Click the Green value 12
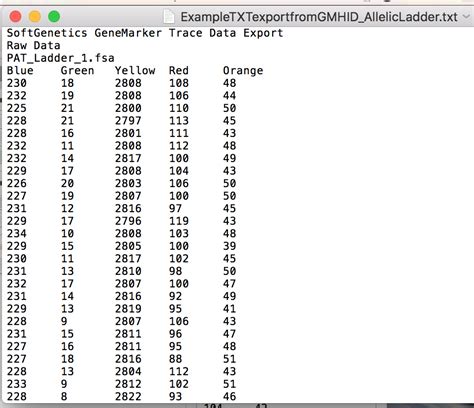Image resolution: width=474 pixels, height=408 pixels. [x=67, y=208]
